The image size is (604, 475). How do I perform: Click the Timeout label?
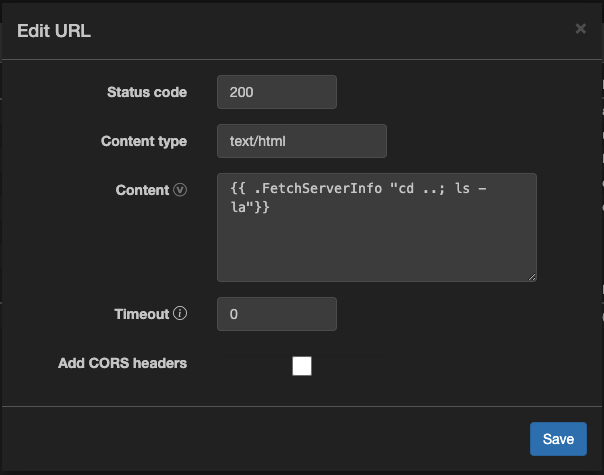[x=141, y=314]
